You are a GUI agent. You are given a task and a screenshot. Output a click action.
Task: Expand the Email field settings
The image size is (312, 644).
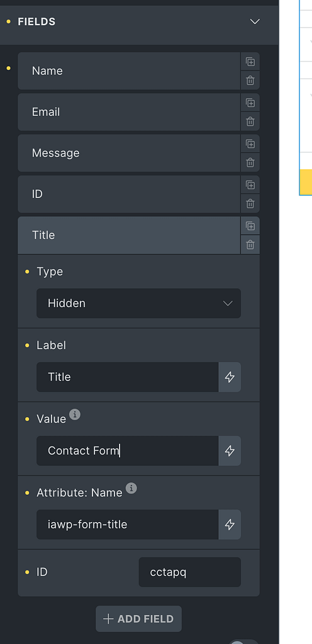coord(129,112)
